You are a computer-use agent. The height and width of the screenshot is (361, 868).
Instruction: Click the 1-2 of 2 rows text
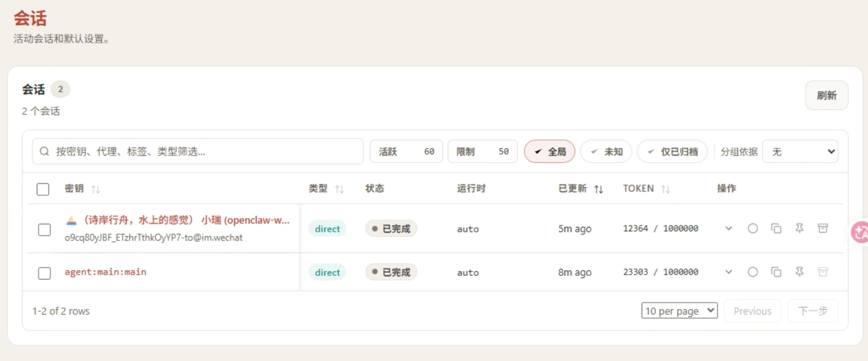(61, 311)
